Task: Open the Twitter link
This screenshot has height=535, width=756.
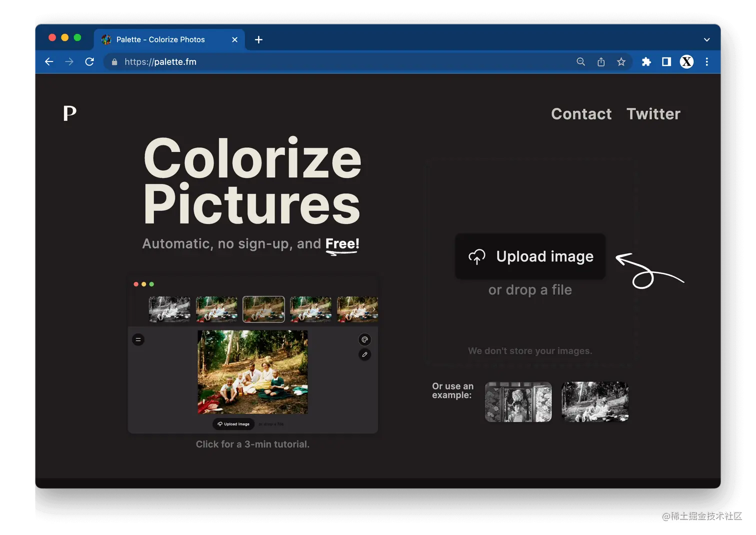Action: [x=653, y=114]
